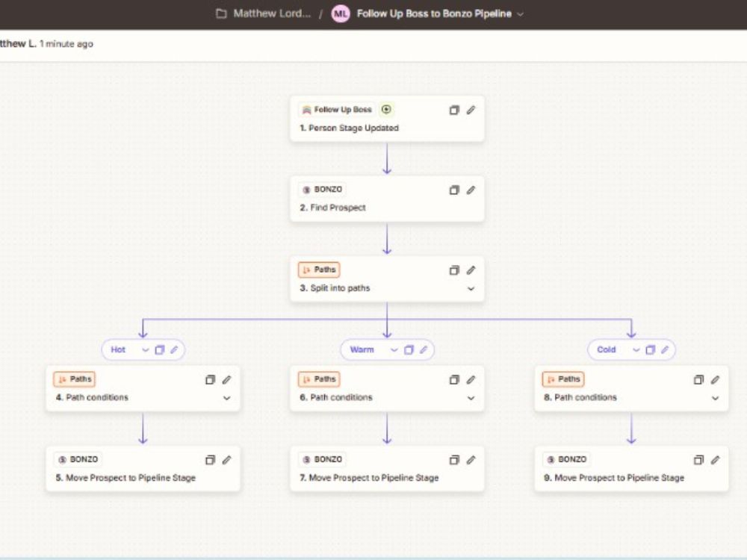Duplicate step 6 Path conditions
The image size is (747, 560).
point(454,379)
